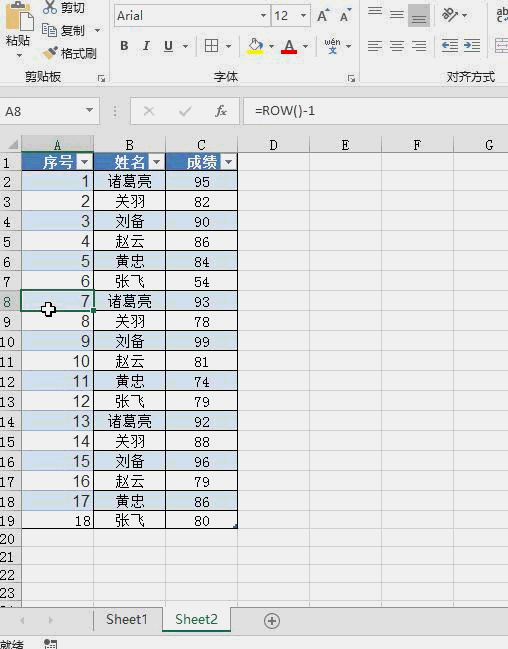Expand the Borders dropdown arrow

(229, 46)
